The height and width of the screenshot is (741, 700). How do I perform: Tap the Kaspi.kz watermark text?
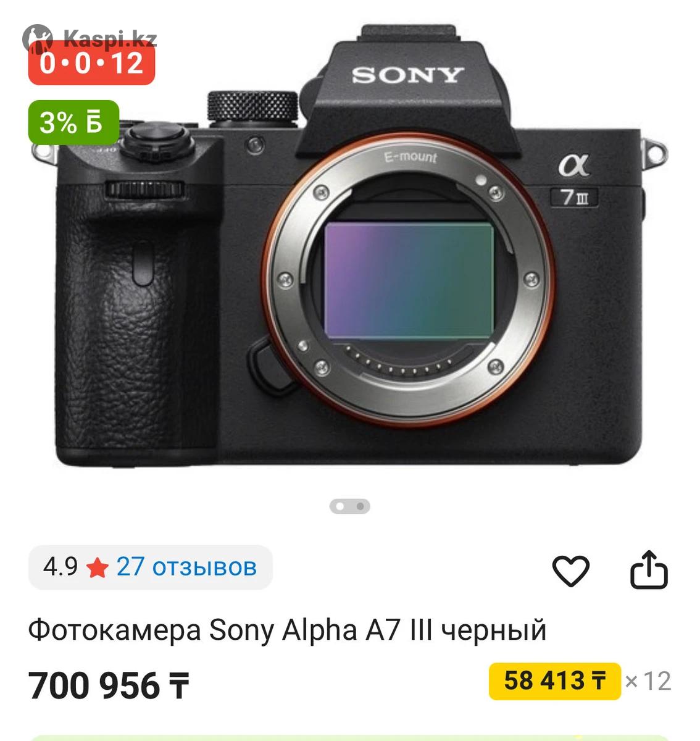pyautogui.click(x=110, y=40)
